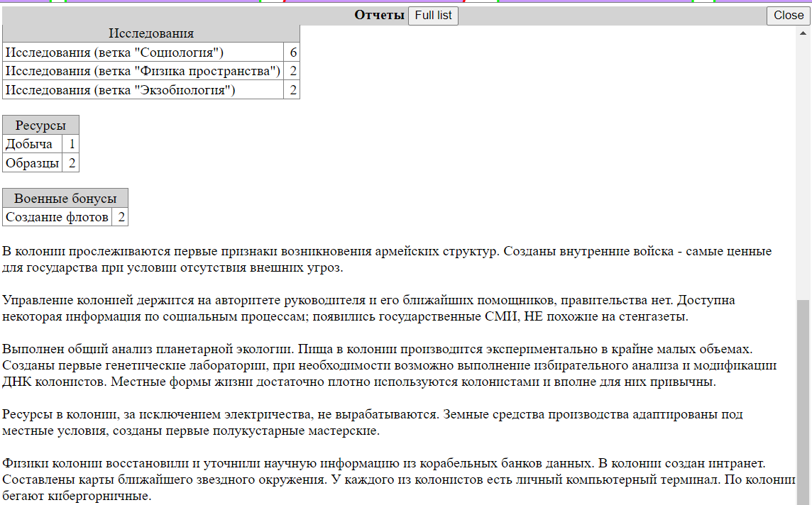This screenshot has height=505, width=812.
Task: Click value 1 next to Добыча
Action: pos(71,144)
